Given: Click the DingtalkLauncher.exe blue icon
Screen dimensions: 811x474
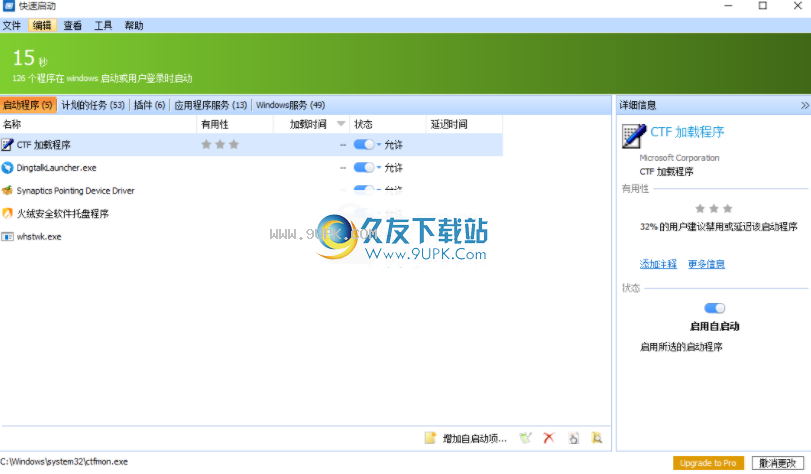Looking at the screenshot, I should click(x=7, y=168).
